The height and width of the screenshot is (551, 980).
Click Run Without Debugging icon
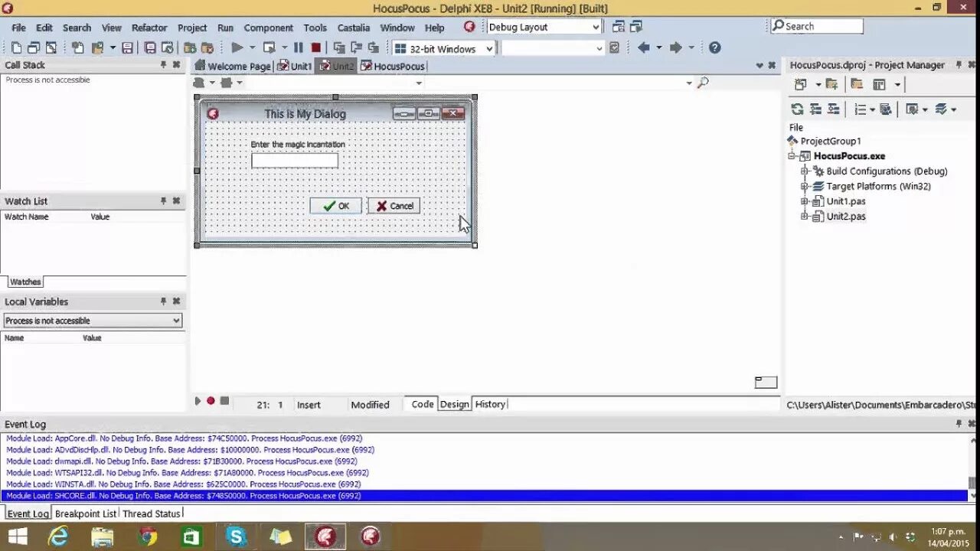[269, 47]
